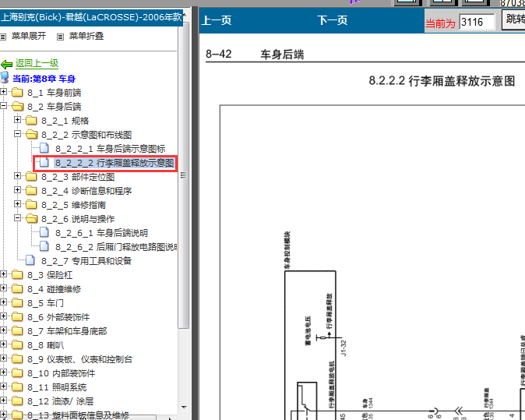Click the 上海别克 君越 2006年款 title bar
525x420 pixels.
[91, 17]
